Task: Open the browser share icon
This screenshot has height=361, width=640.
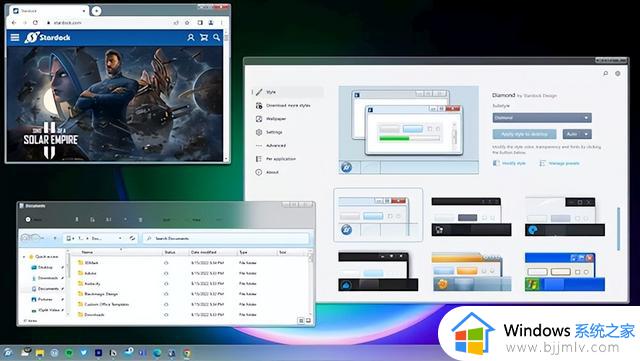Action: (x=176, y=23)
